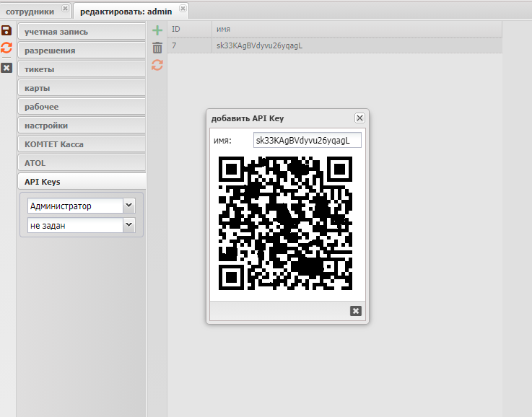This screenshot has height=417, width=532.
Task: Click the X button in dialog footer
Action: pyautogui.click(x=355, y=310)
